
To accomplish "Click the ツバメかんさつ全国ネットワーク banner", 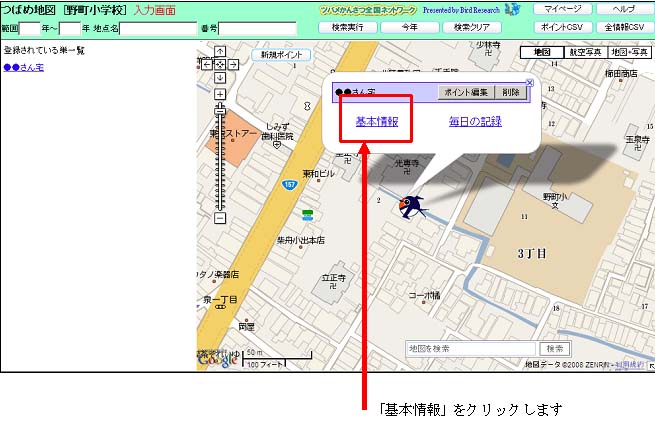I will [368, 10].
